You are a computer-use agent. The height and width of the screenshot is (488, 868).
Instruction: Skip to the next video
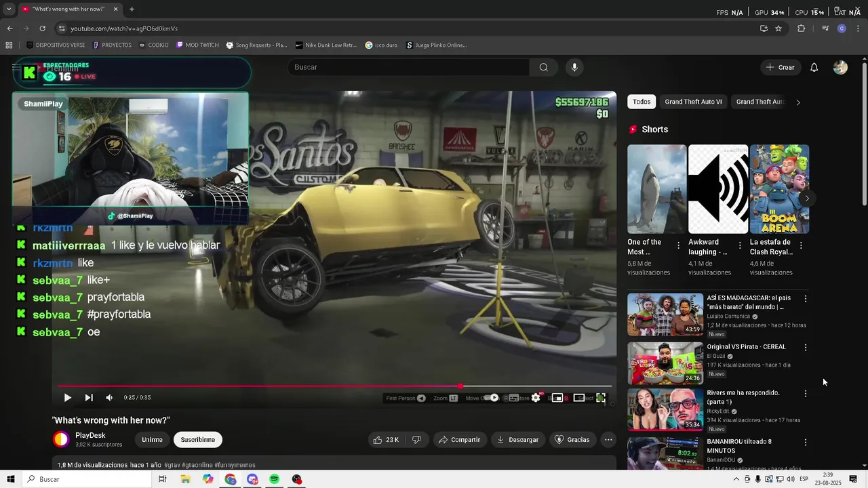pyautogui.click(x=89, y=398)
